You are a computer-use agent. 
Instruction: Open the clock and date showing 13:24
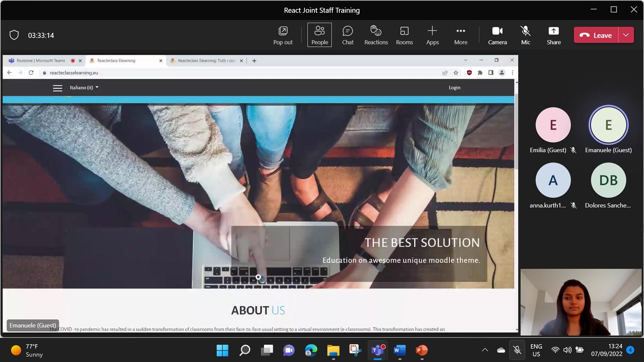click(x=607, y=350)
